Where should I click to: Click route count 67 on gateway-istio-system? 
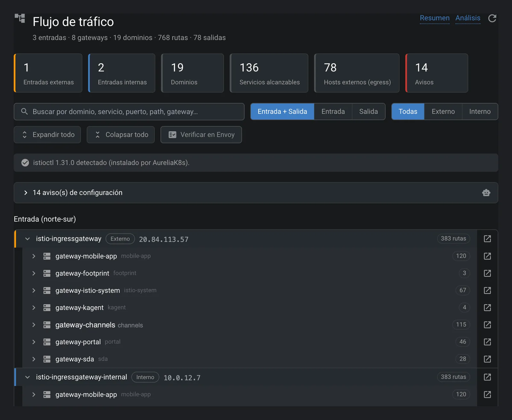(463, 290)
